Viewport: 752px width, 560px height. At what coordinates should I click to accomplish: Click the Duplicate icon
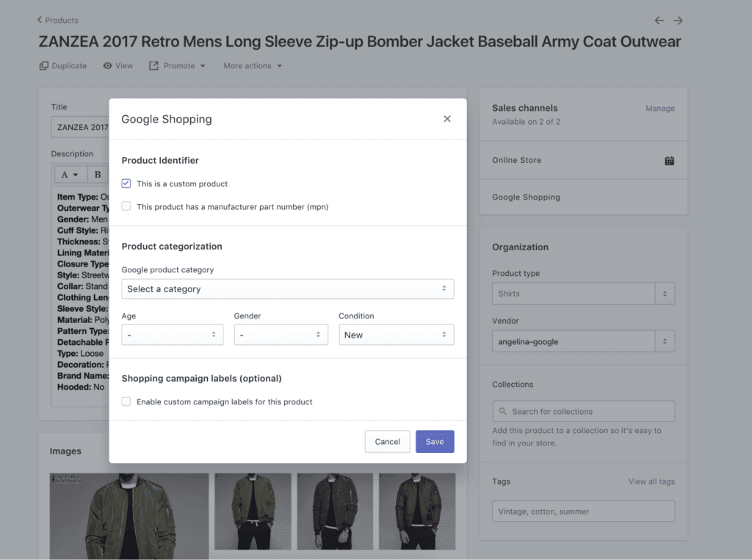pyautogui.click(x=43, y=65)
